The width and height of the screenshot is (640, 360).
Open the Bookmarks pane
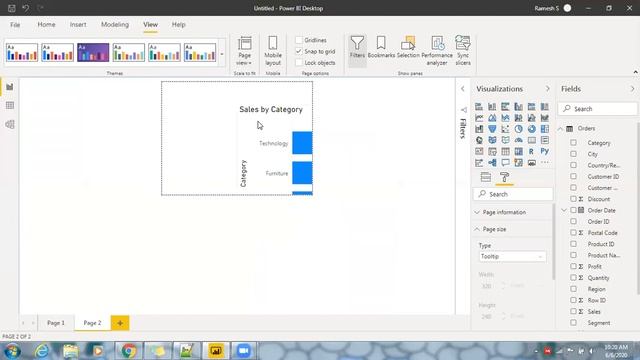(381, 47)
